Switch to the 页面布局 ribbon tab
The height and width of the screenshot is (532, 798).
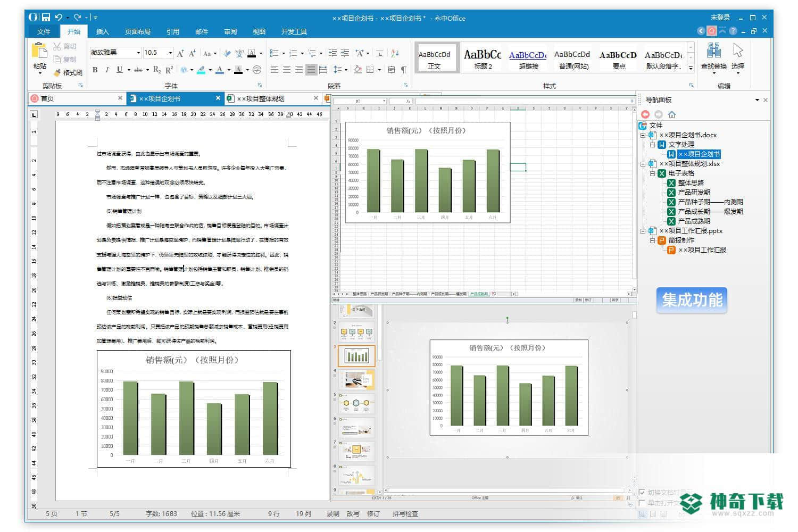(138, 31)
